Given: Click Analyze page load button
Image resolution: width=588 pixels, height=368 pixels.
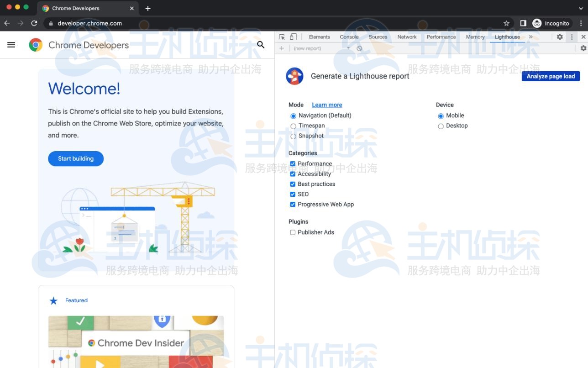Looking at the screenshot, I should click(x=551, y=76).
